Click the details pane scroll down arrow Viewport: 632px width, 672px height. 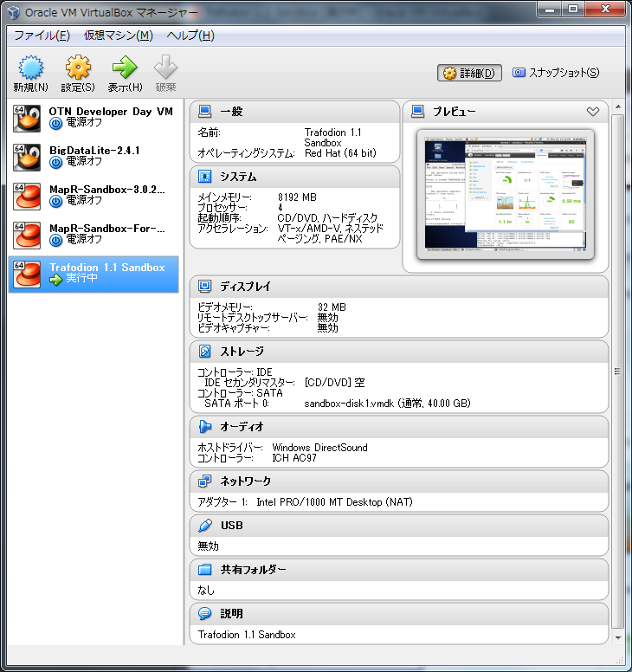[x=618, y=637]
